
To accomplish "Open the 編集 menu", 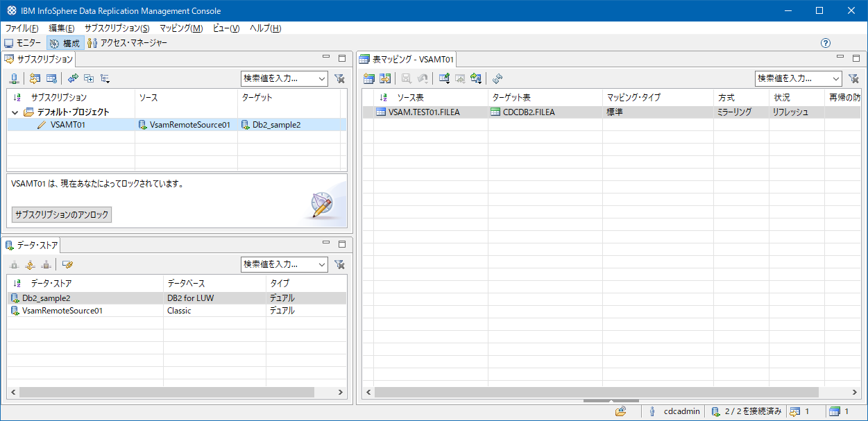I will point(62,28).
